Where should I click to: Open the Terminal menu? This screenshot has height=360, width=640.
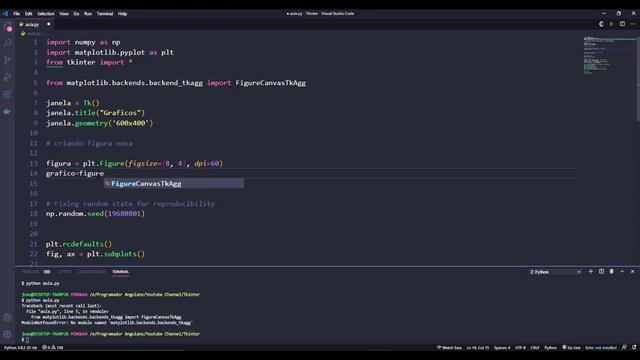click(105, 13)
